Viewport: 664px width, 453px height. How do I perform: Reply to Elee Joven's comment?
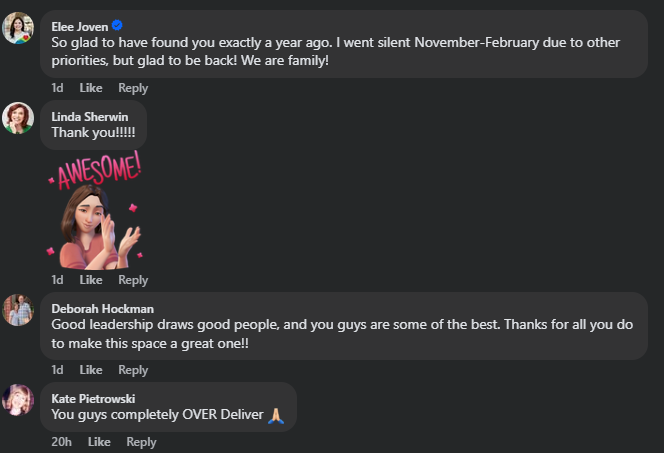click(133, 88)
